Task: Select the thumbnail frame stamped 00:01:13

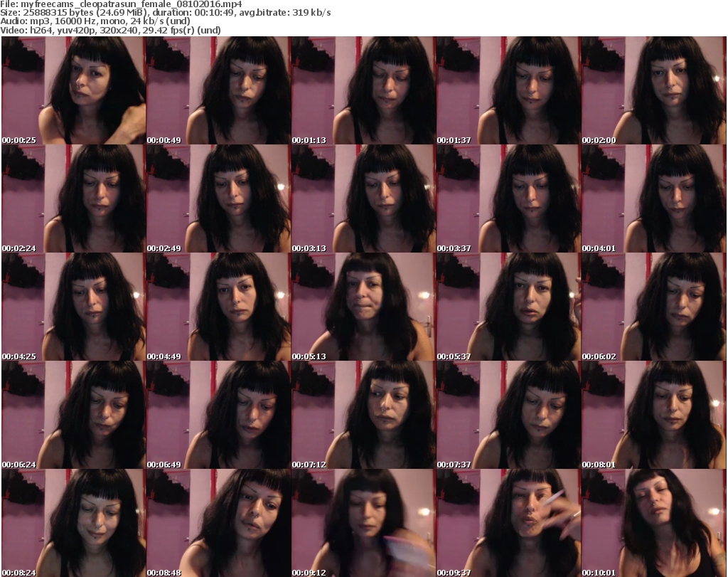Action: [x=363, y=90]
